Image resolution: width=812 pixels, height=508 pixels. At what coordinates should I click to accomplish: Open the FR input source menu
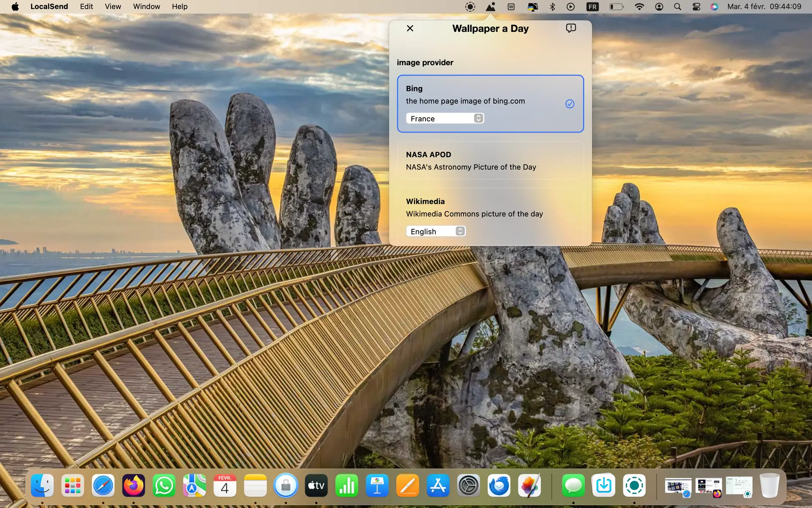(x=593, y=7)
